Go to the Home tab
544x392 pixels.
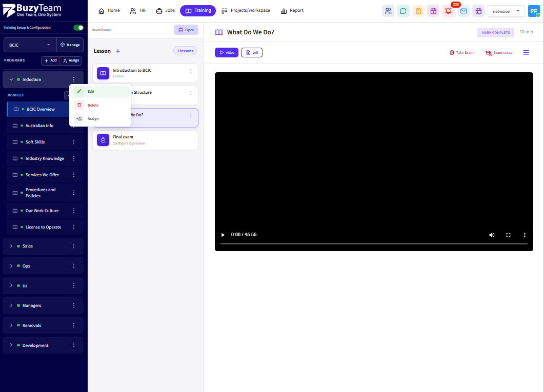(x=109, y=11)
